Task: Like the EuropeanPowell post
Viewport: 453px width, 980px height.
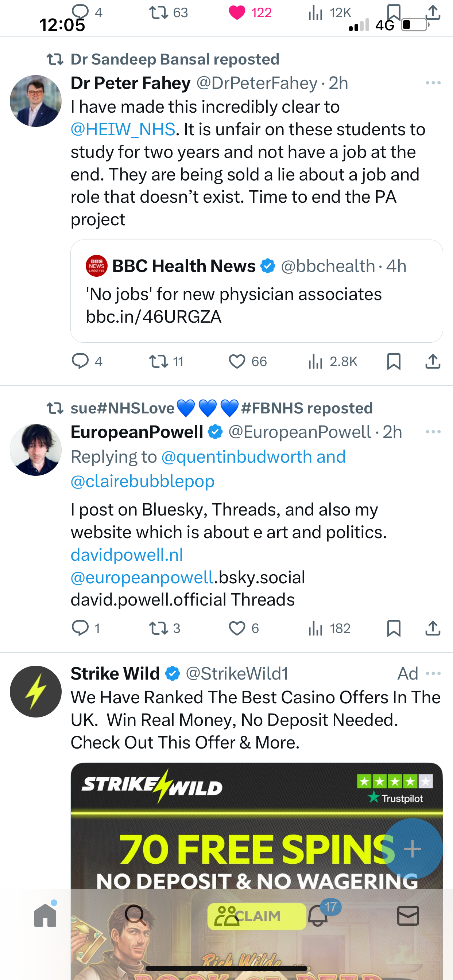Action: point(237,629)
